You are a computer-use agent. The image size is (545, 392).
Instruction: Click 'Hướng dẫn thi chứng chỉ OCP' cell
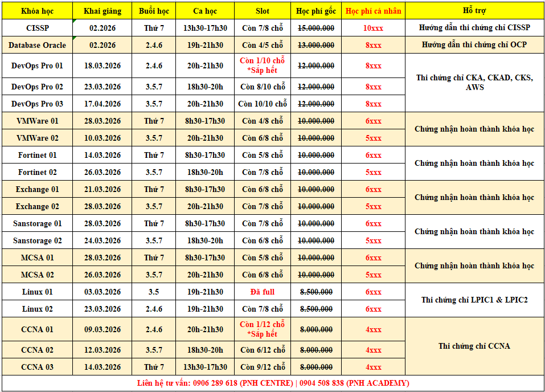pyautogui.click(x=474, y=45)
